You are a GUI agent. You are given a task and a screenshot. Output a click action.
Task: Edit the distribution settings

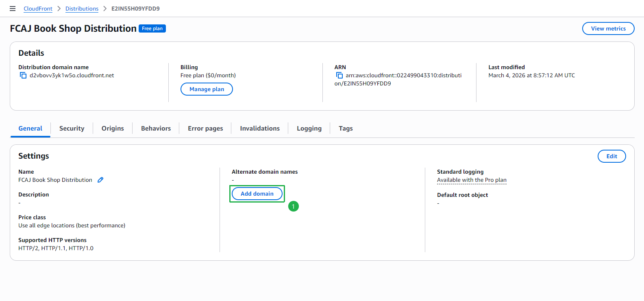(611, 156)
